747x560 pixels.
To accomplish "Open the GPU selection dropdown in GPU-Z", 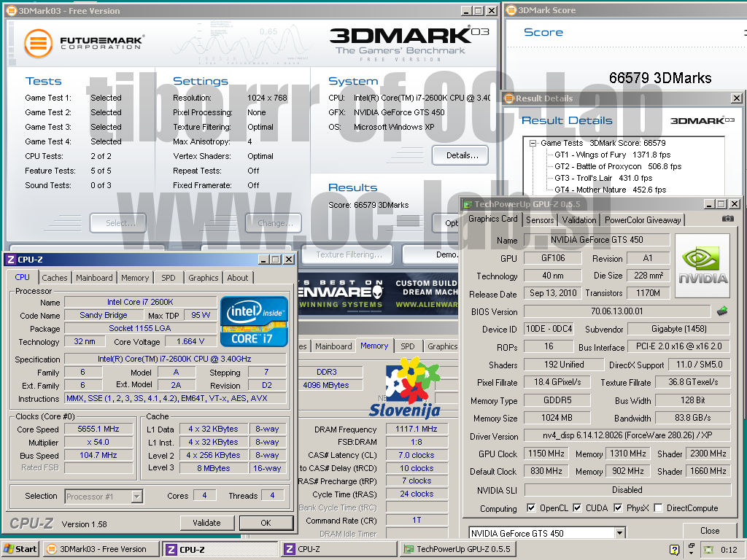I will click(619, 533).
